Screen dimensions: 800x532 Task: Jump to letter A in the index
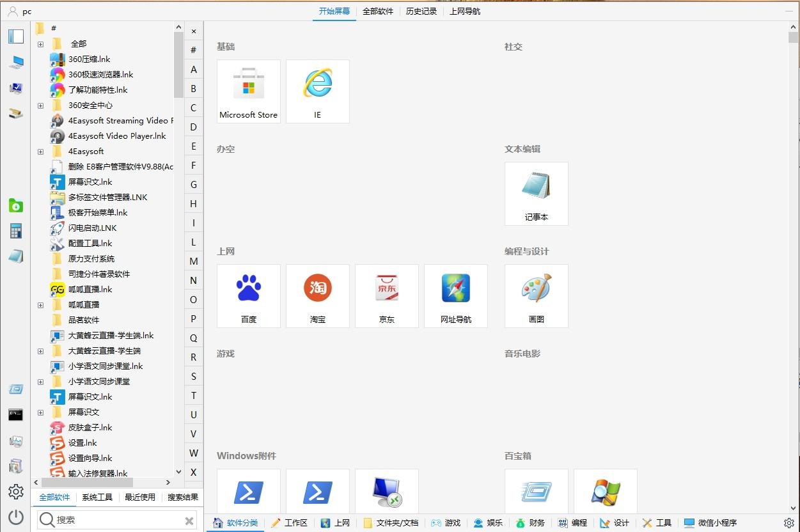pos(194,69)
